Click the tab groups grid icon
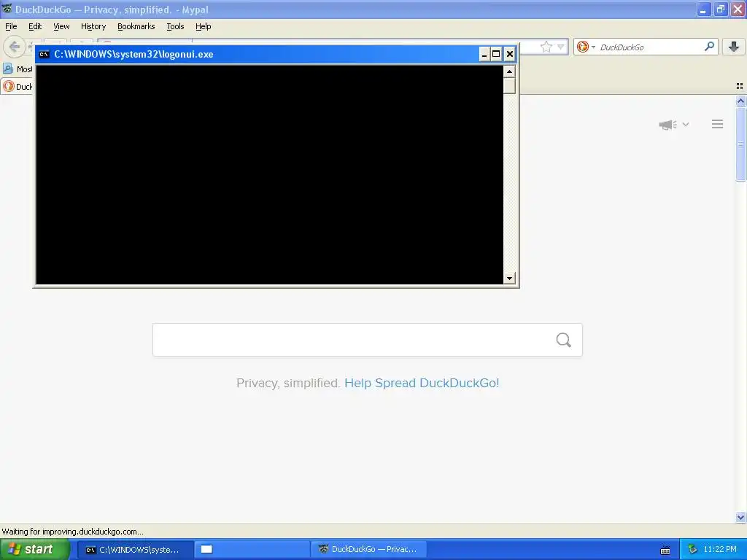 pos(740,86)
